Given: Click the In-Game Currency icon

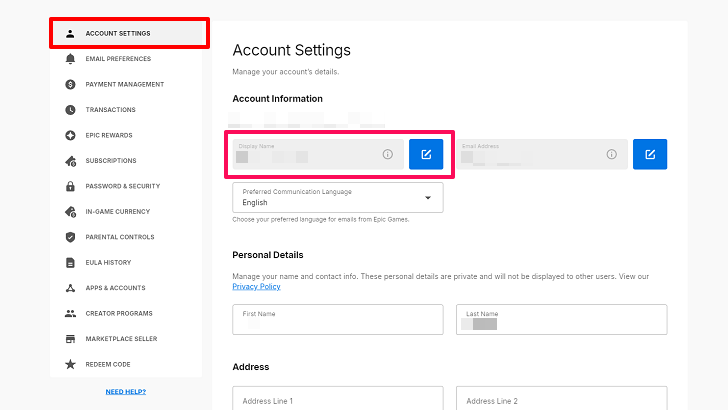Looking at the screenshot, I should pos(70,212).
